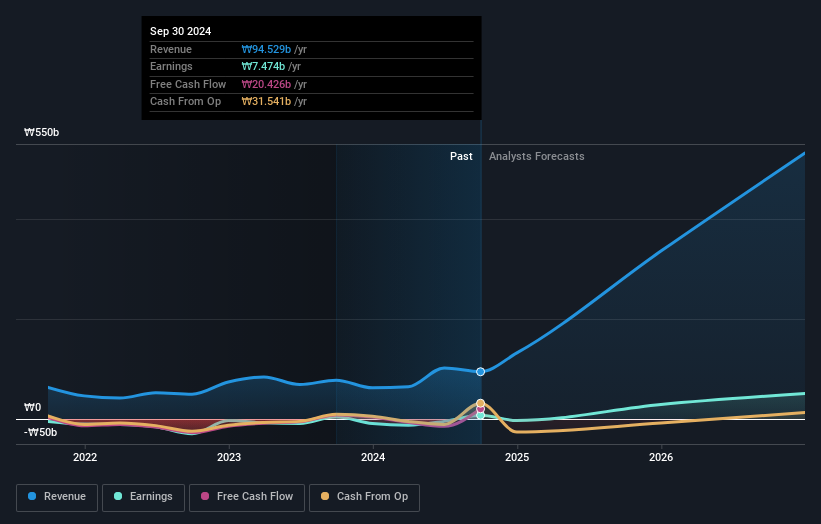Viewport: 821px width, 524px height.
Task: Click the ₩550b y-axis label
Action: tap(41, 132)
